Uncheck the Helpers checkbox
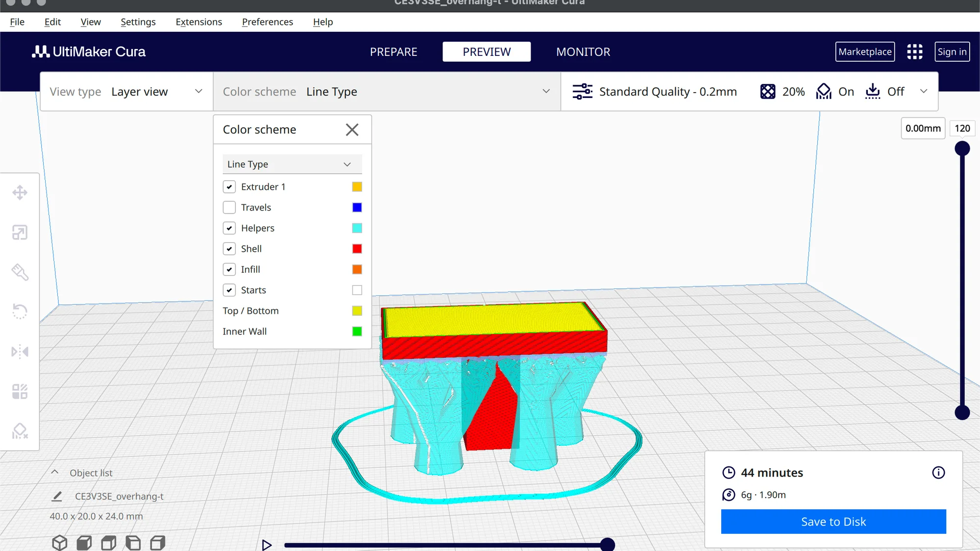The image size is (980, 551). click(x=229, y=228)
